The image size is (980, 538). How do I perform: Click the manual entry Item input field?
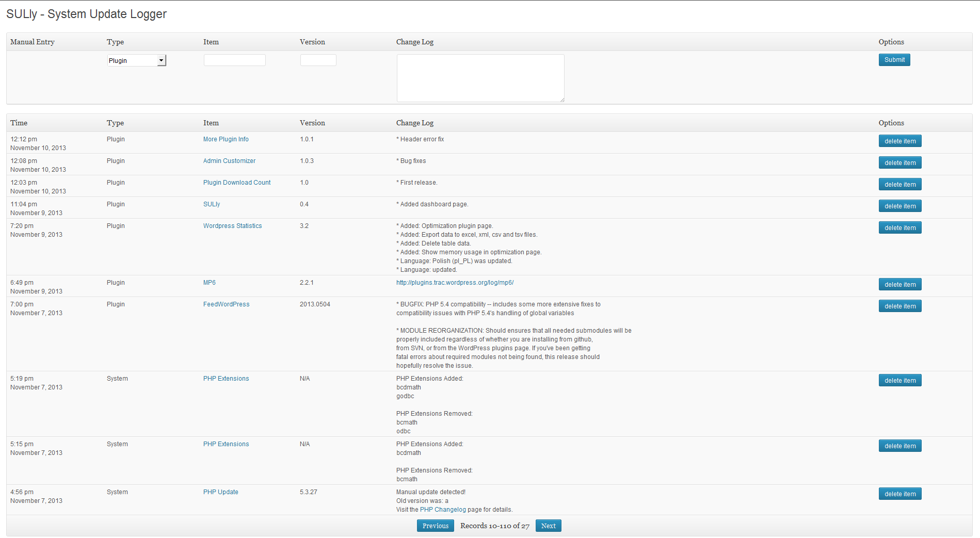(235, 60)
